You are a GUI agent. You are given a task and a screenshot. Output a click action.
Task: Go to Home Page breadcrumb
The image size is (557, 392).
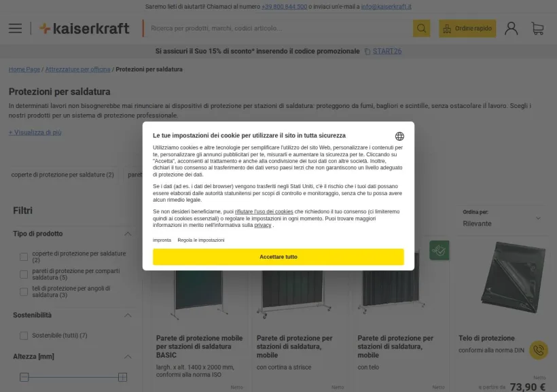[x=24, y=69]
